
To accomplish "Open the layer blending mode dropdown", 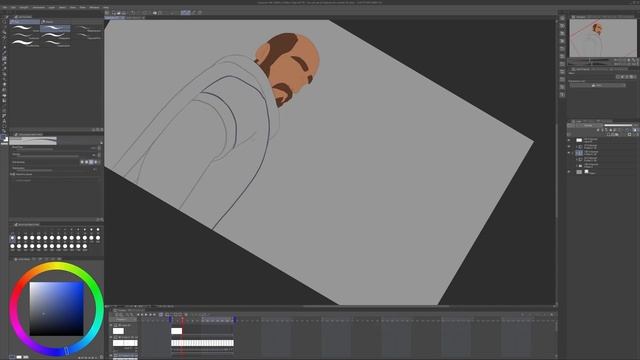I will [x=588, y=125].
